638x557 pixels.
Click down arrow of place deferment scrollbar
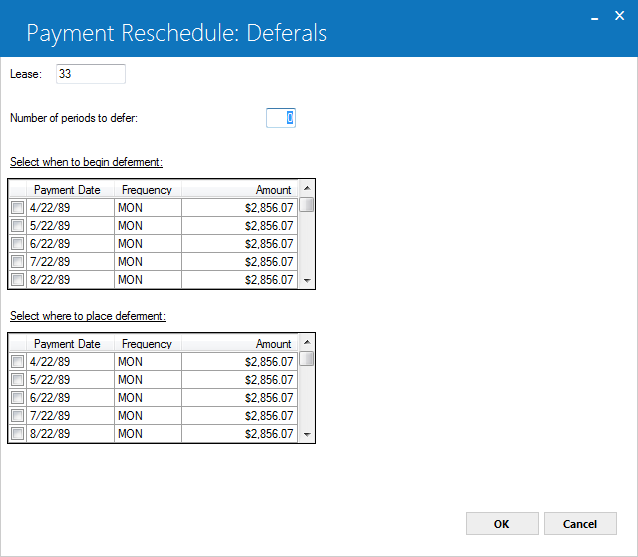pos(307,435)
